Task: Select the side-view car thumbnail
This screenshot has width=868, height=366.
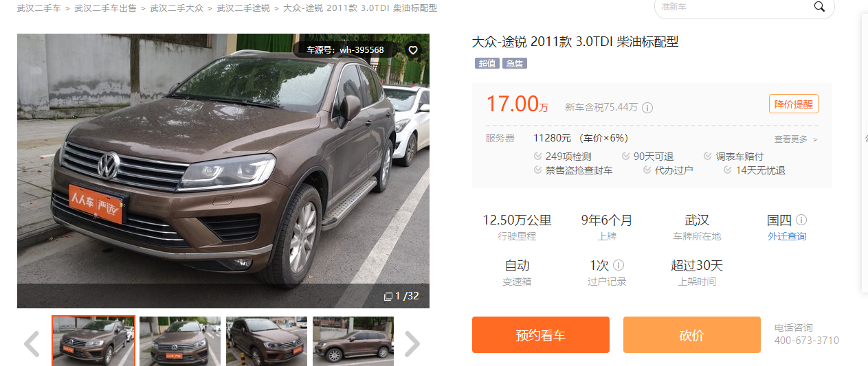Action: tap(353, 341)
